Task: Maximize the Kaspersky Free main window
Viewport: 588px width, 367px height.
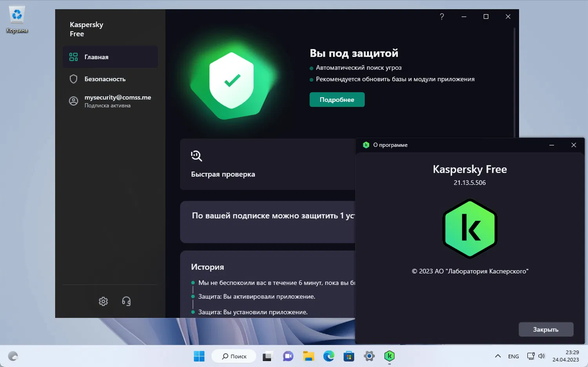Action: pos(486,16)
